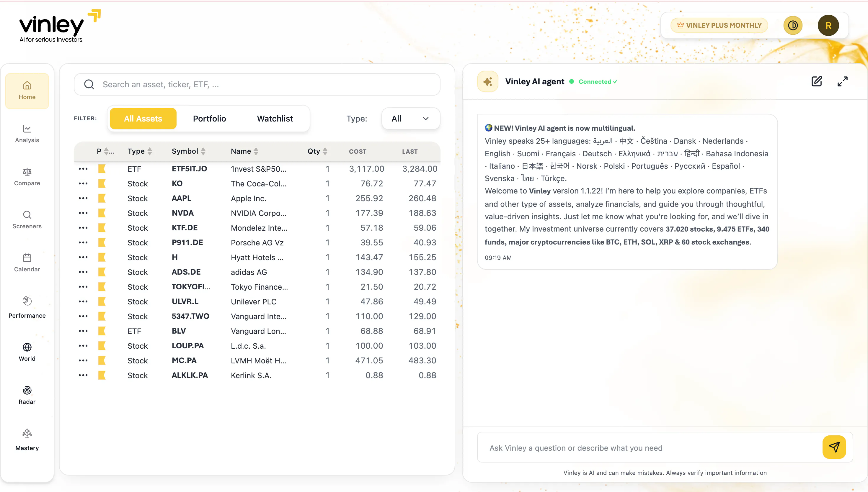This screenshot has height=492, width=868.
Task: Open the MC.PA symbol link
Action: click(184, 360)
